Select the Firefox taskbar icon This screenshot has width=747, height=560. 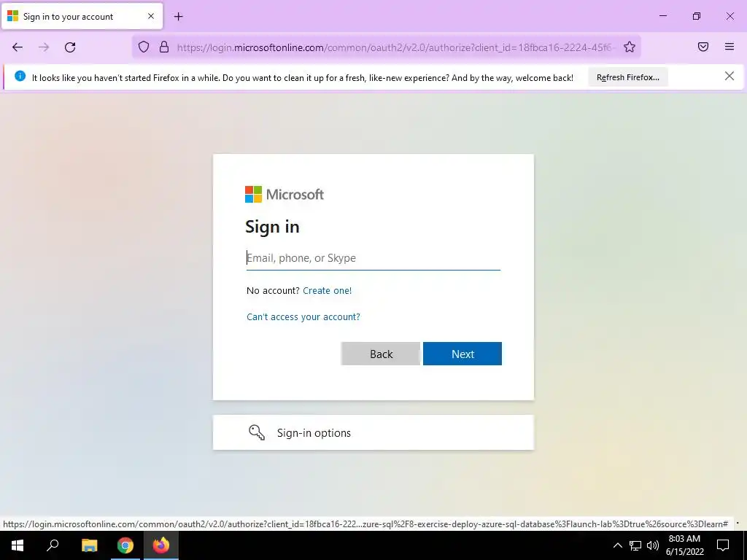coord(161,545)
